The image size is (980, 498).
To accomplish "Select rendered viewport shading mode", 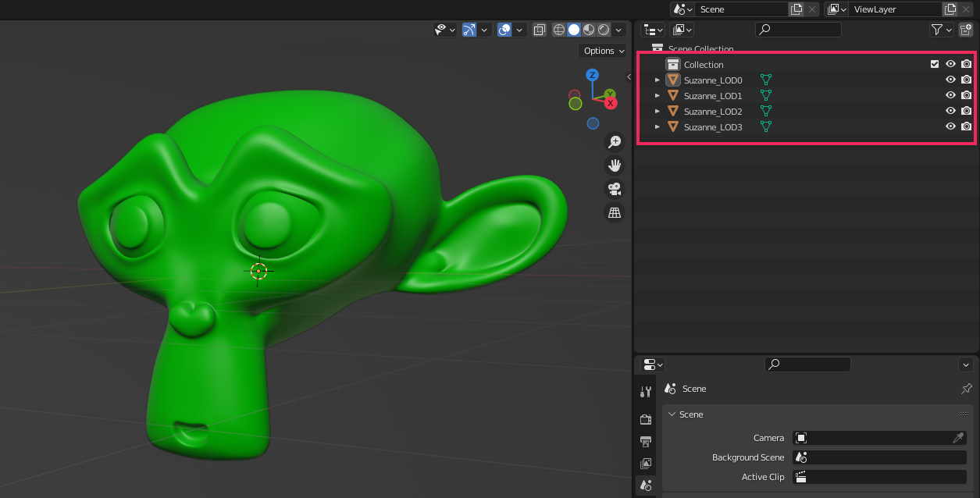I will coord(604,30).
